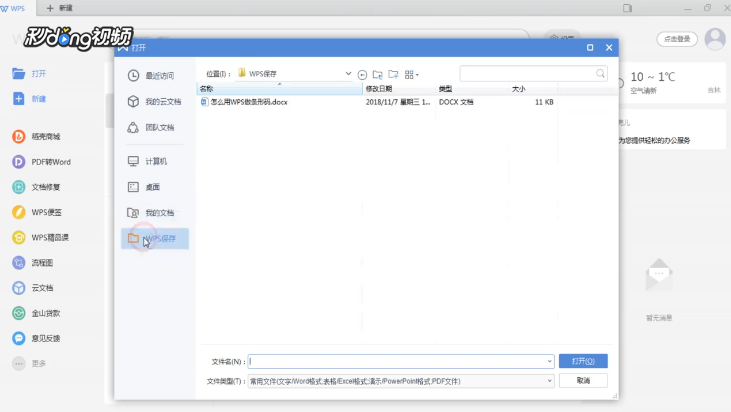The height and width of the screenshot is (412, 731).
Task: Click the 11 KB size cell
Action: 544,102
